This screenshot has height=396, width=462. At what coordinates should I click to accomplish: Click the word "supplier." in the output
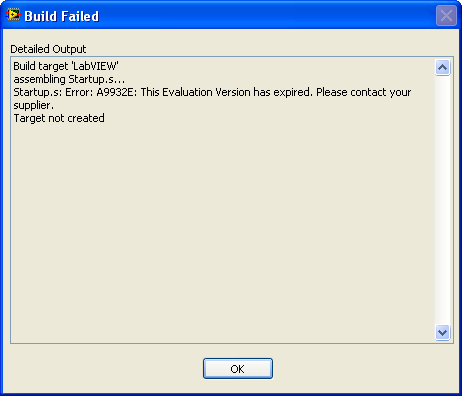(33, 105)
